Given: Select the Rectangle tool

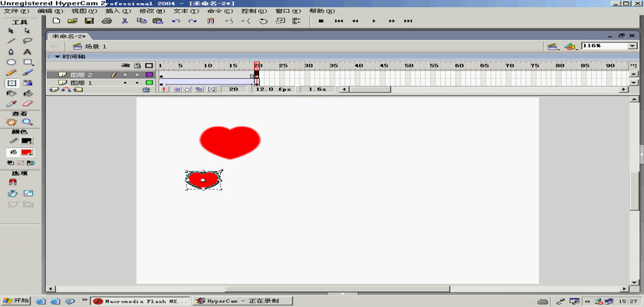Looking at the screenshot, I should [x=28, y=62].
